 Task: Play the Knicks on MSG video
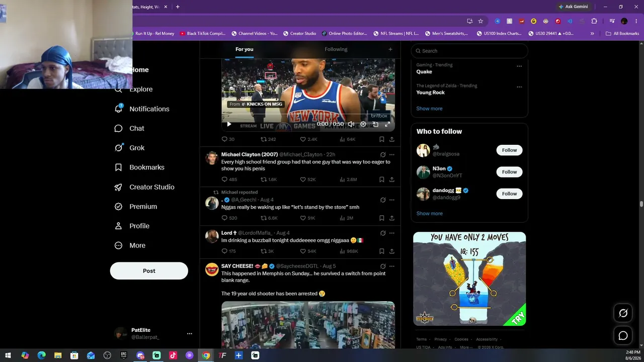[229, 124]
